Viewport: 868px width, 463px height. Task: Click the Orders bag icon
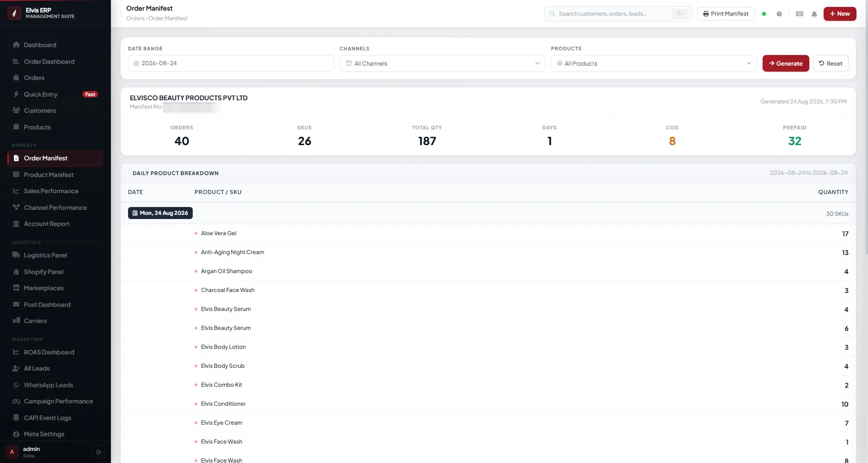point(16,78)
